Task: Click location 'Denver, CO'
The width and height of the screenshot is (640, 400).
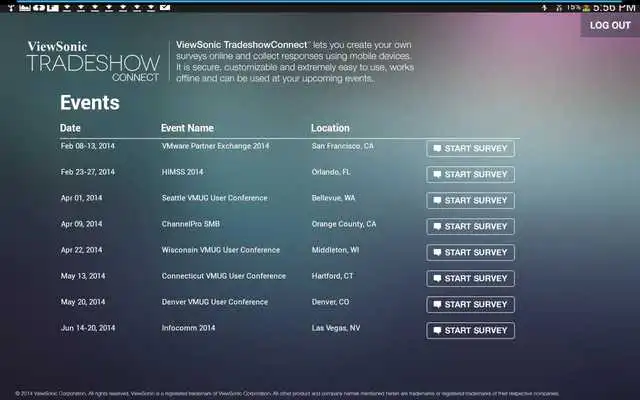Action: point(331,302)
